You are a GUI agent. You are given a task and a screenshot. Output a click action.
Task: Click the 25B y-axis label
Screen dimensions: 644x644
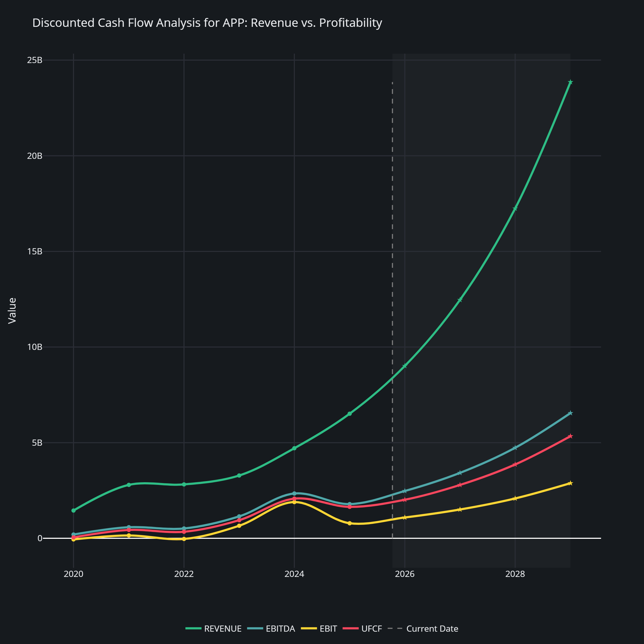click(x=35, y=60)
